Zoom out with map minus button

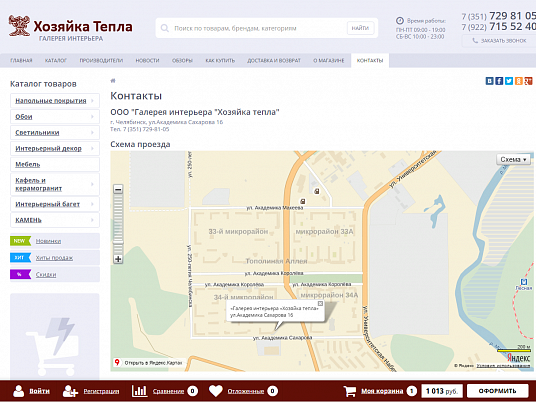point(118,189)
